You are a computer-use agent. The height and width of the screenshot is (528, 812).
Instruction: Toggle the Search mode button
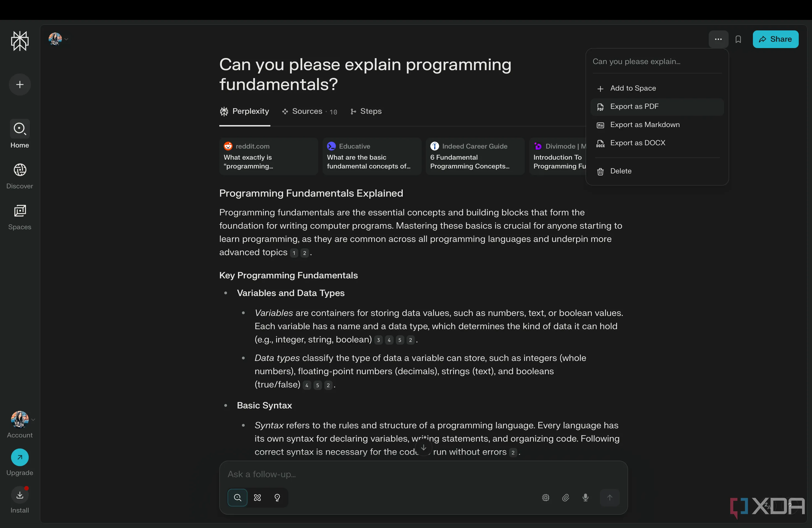(x=238, y=498)
